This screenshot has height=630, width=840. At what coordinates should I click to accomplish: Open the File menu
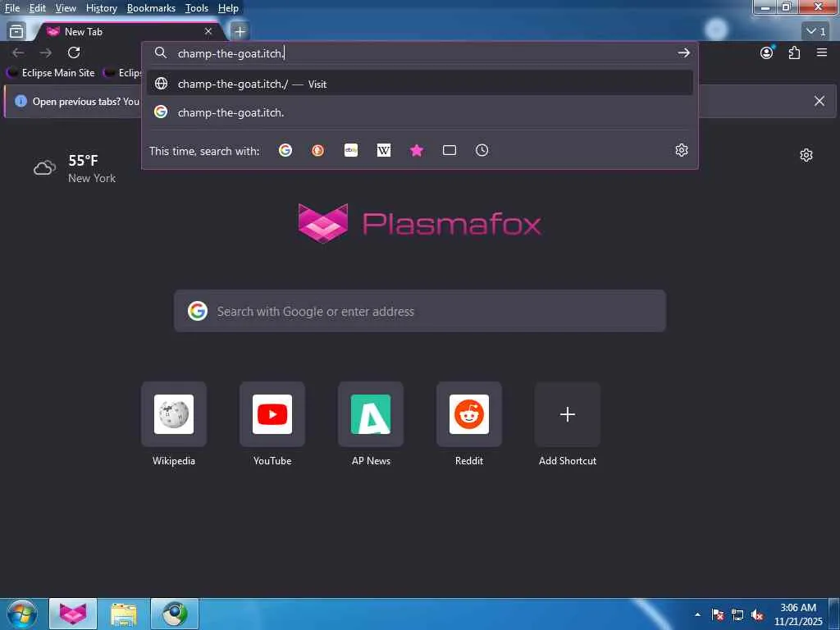click(12, 8)
